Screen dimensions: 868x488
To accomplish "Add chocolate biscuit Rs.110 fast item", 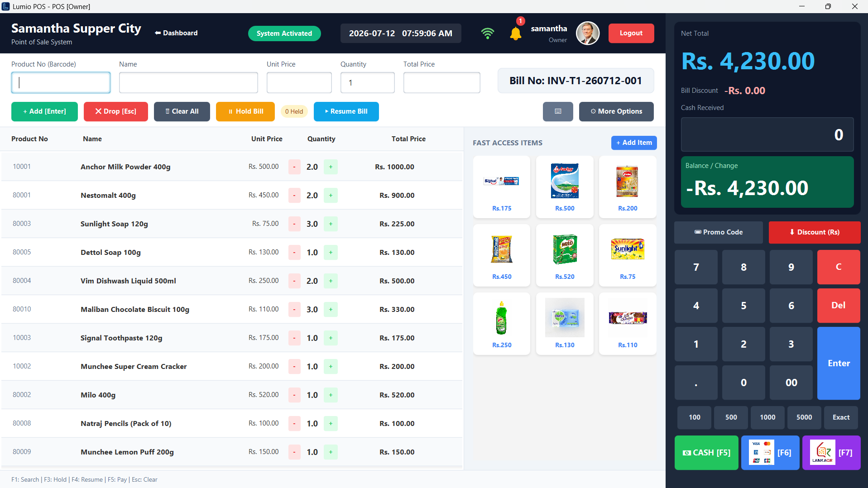I will (x=628, y=323).
